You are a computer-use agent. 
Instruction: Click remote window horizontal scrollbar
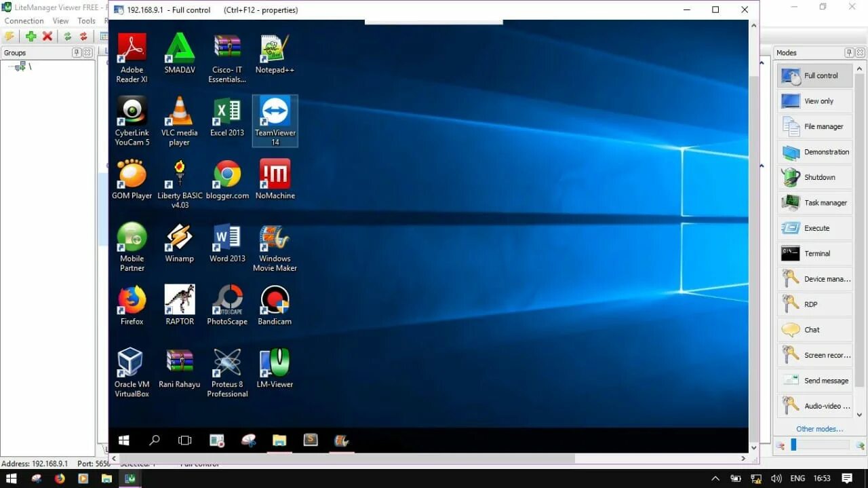[x=346, y=458]
